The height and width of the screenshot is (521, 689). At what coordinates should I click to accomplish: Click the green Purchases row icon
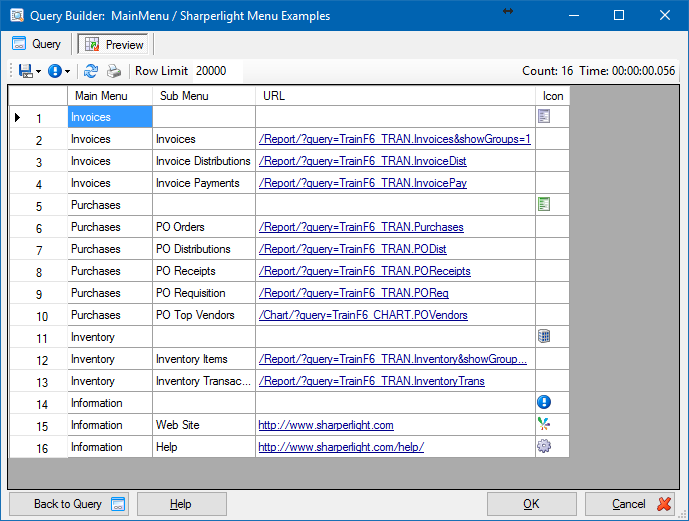(544, 204)
